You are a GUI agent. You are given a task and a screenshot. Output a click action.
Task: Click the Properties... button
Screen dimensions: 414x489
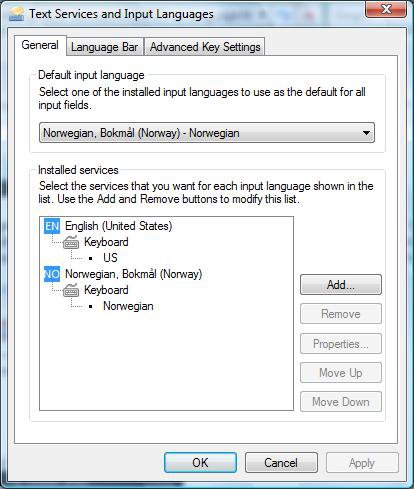[341, 343]
